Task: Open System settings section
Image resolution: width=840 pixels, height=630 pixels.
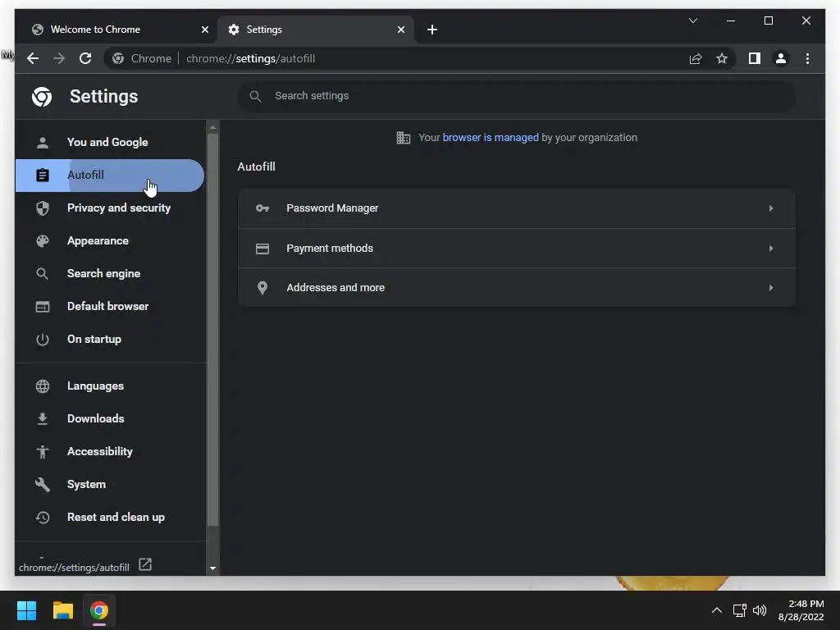Action: (109, 484)
